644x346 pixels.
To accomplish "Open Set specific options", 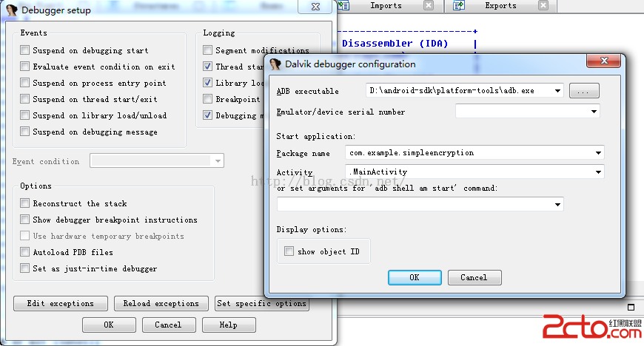I will 262,303.
